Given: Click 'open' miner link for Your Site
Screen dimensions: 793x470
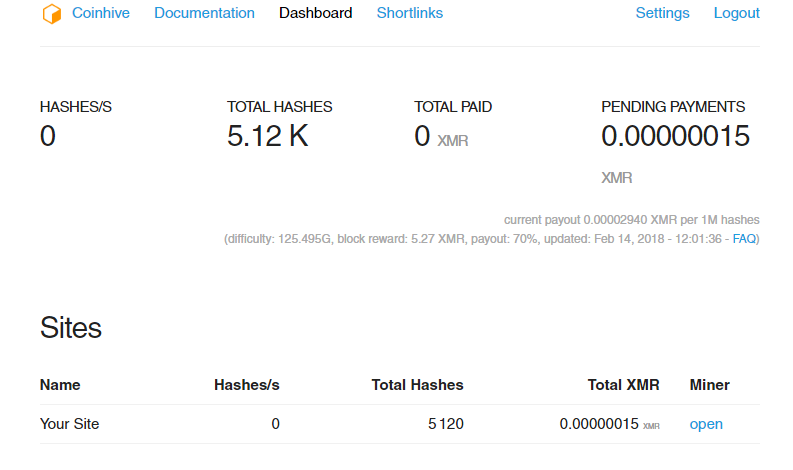Looking at the screenshot, I should coord(706,424).
